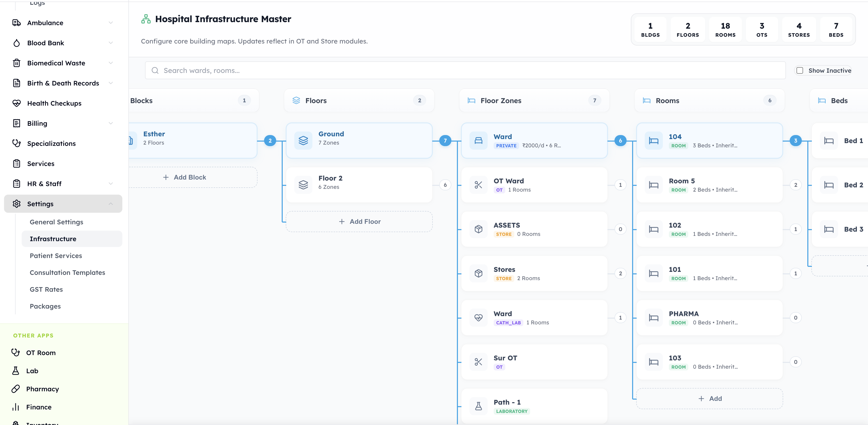Click the Sur OT scissors icon
Viewport: 868px width, 425px height.
[479, 362]
